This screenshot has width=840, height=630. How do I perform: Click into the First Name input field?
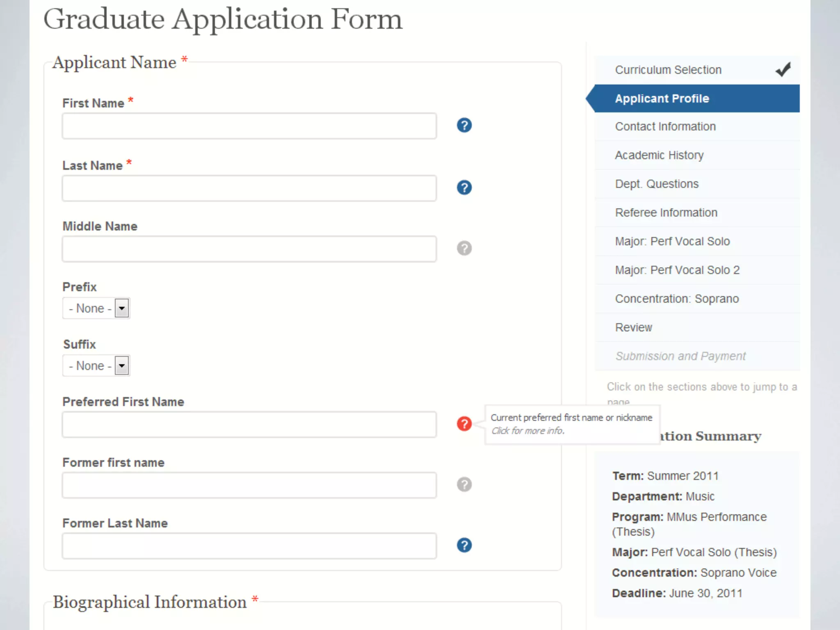coord(249,126)
